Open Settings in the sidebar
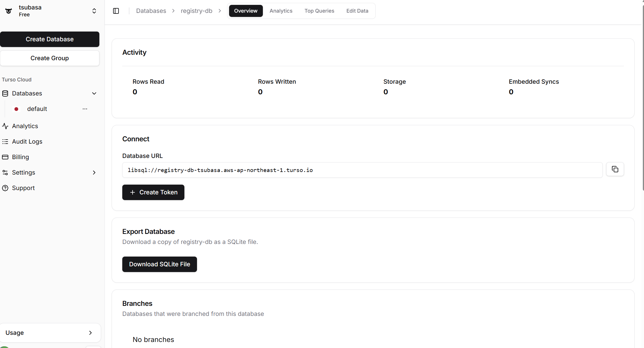 coord(23,173)
